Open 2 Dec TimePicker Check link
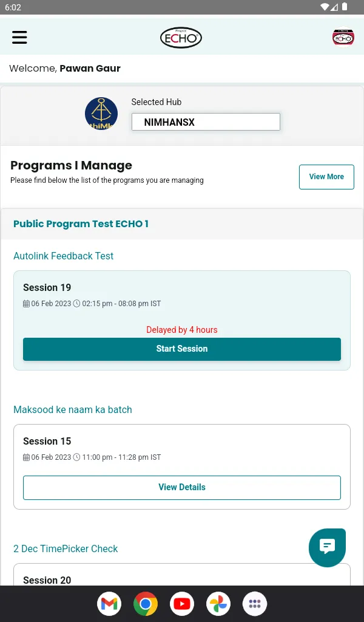The width and height of the screenshot is (364, 622). coord(66,549)
